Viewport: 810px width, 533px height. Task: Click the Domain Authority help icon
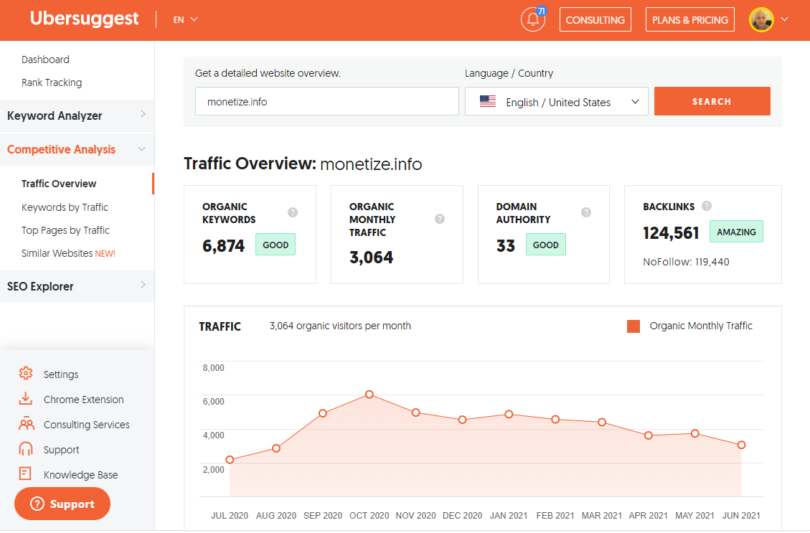click(586, 212)
